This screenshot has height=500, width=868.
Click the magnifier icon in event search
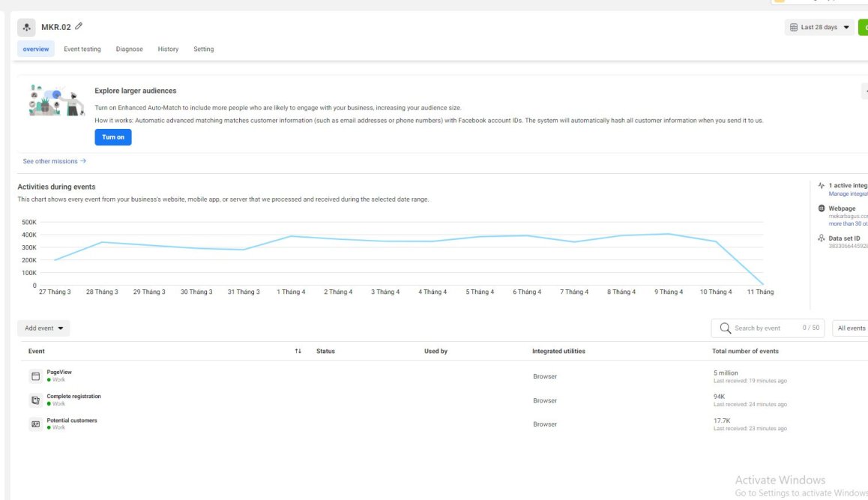point(725,328)
